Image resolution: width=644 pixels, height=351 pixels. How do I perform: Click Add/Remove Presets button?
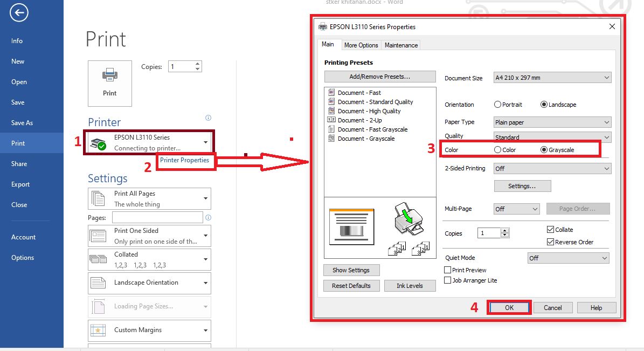pos(380,77)
